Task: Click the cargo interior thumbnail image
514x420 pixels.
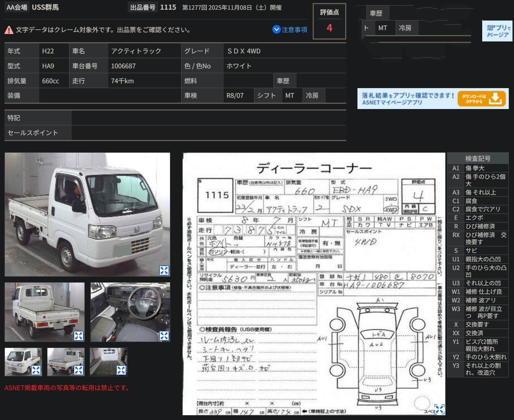Action: (108, 362)
